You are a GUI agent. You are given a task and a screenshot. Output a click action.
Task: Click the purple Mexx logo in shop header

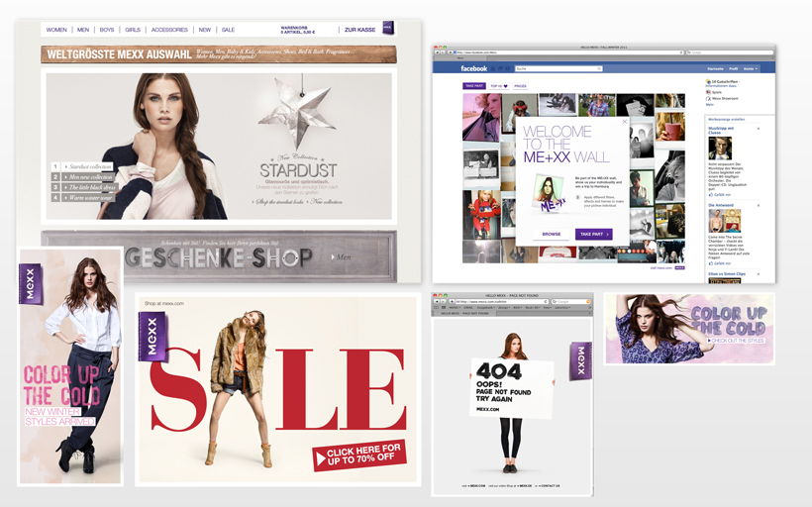click(x=388, y=28)
